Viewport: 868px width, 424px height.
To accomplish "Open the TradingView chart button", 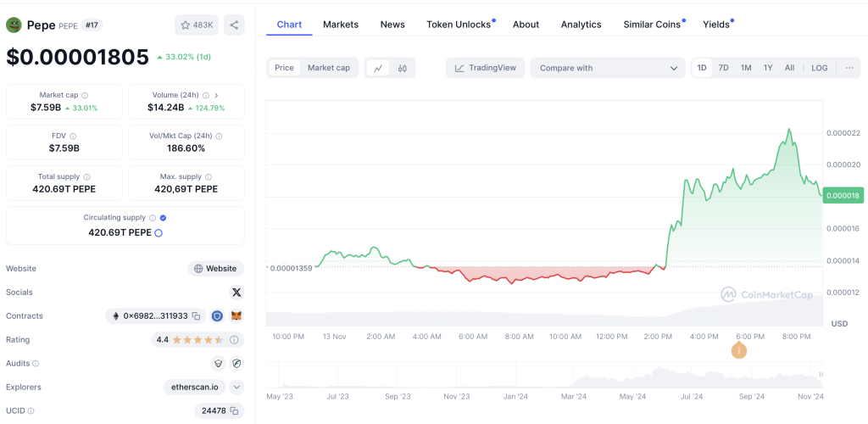I will [x=486, y=68].
